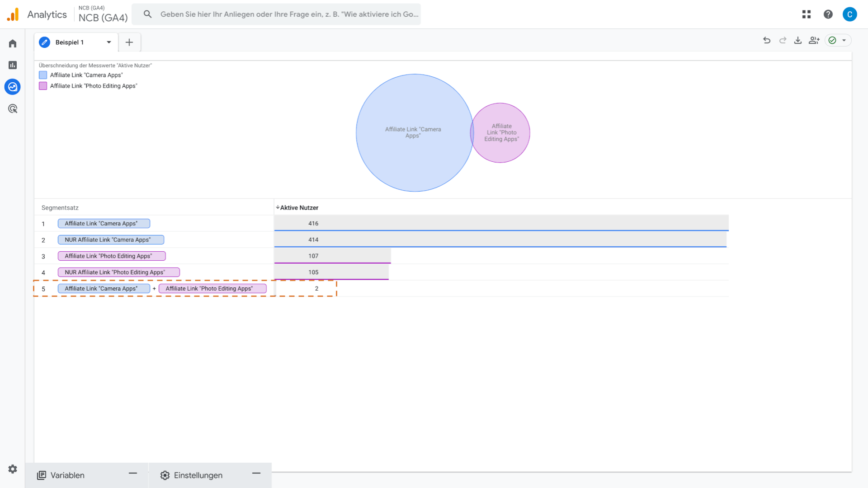
Task: Open the help question mark icon
Action: [x=828, y=14]
